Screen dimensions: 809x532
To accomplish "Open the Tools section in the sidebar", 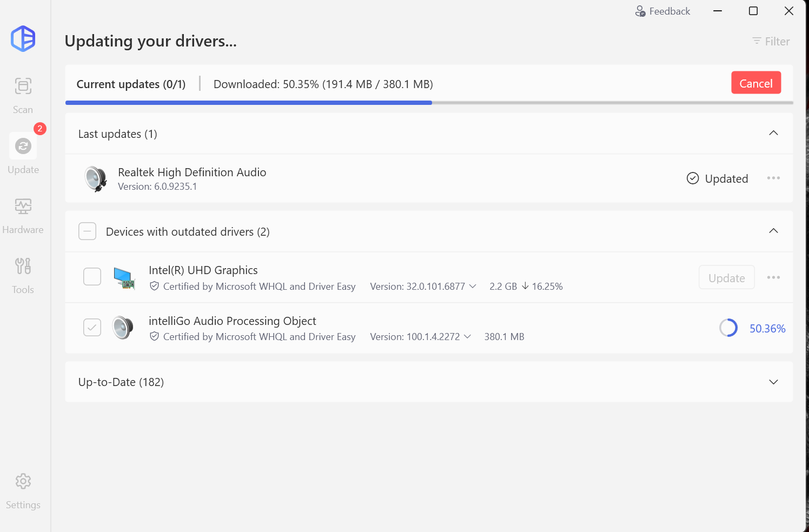I will tap(23, 275).
